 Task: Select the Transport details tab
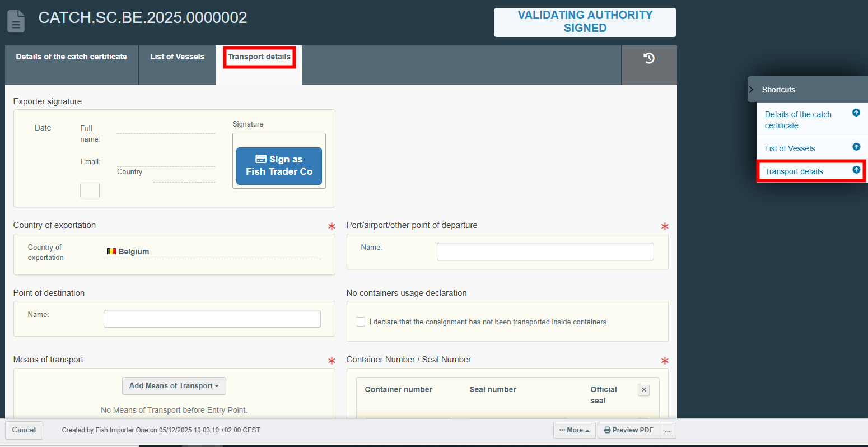(259, 57)
